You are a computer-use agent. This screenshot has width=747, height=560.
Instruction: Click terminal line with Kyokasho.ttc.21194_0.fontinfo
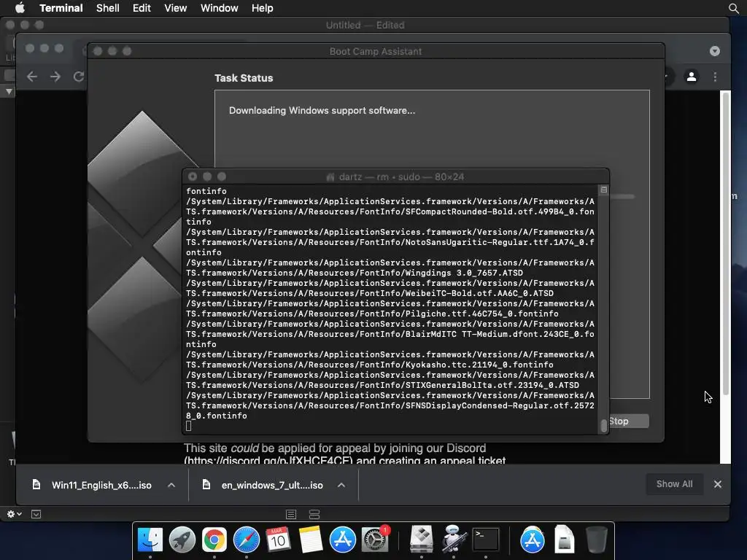[x=370, y=365]
